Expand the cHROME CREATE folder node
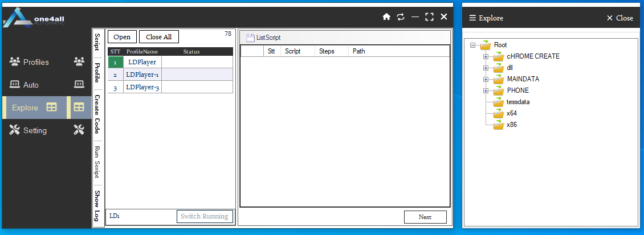Image resolution: width=644 pixels, height=235 pixels. pos(486,56)
